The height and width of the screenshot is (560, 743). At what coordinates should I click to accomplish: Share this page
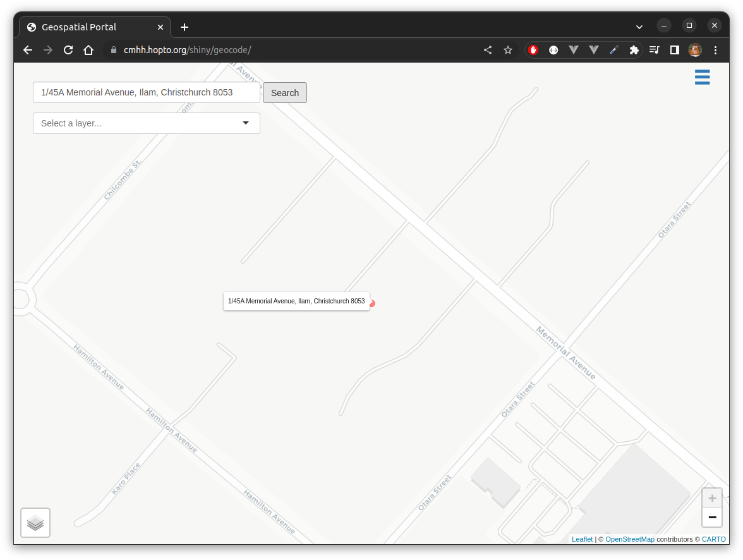click(488, 50)
